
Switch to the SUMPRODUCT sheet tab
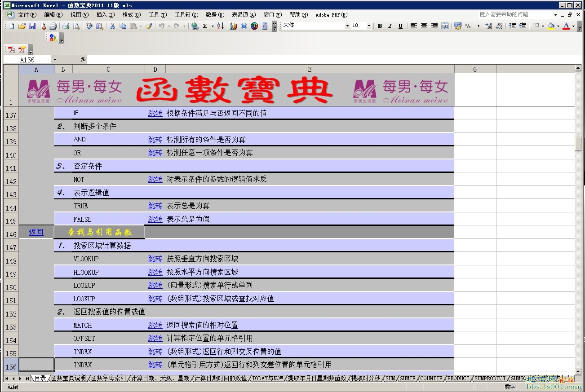tap(490, 379)
